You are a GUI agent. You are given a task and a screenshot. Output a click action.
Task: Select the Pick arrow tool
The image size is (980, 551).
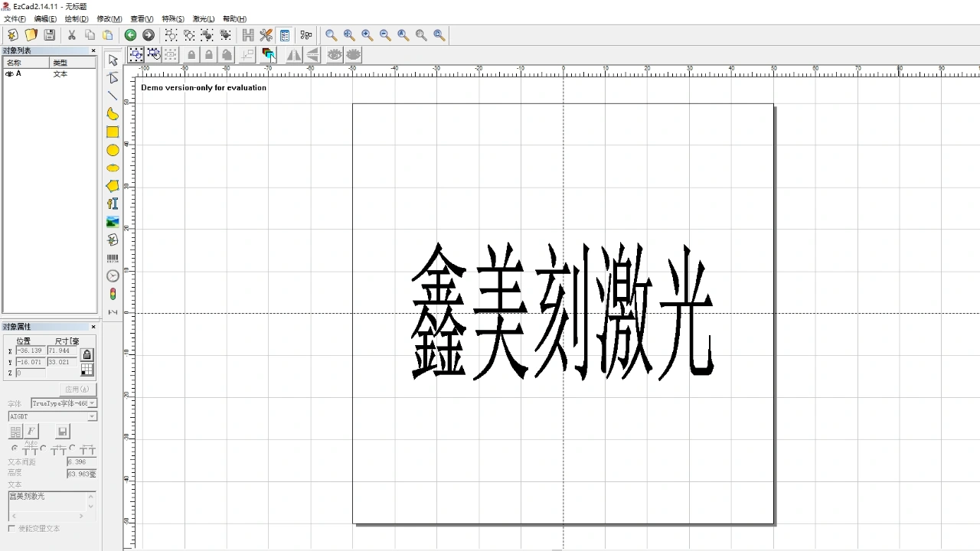coord(113,60)
